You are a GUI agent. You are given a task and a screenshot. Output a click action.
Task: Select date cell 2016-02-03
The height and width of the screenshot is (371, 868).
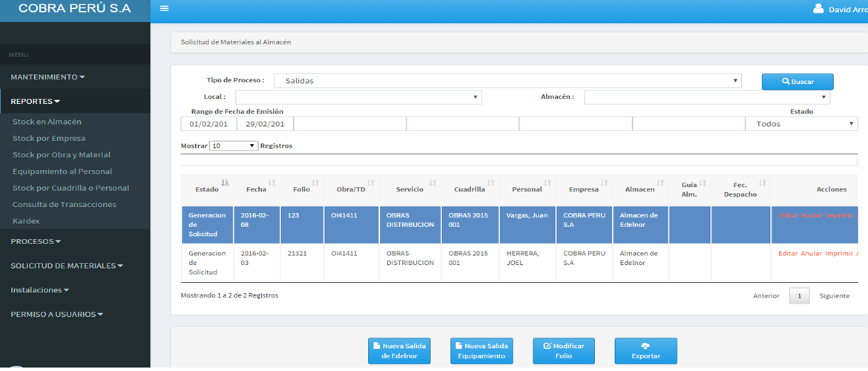[257, 263]
